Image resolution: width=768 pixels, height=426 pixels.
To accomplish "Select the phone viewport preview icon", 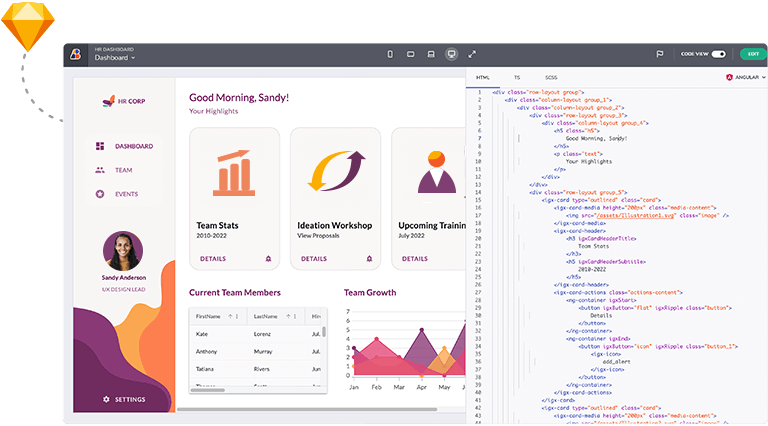I will tap(390, 54).
